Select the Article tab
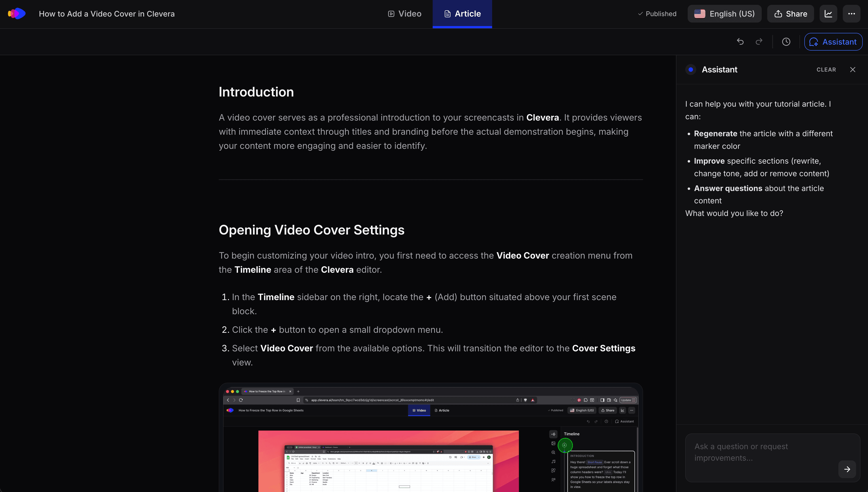This screenshot has width=868, height=492. click(462, 14)
